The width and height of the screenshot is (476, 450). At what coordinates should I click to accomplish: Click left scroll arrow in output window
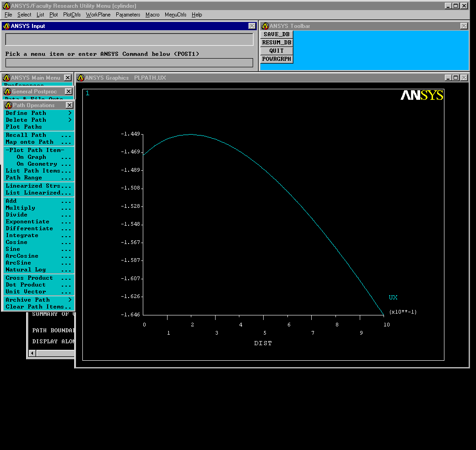pos(32,353)
